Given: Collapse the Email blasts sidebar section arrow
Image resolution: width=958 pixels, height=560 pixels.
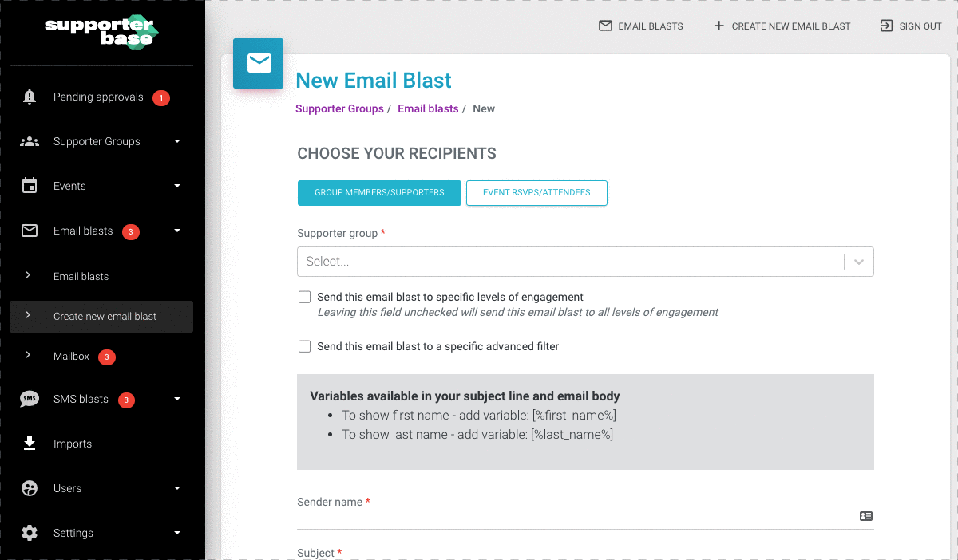Looking at the screenshot, I should 177,231.
